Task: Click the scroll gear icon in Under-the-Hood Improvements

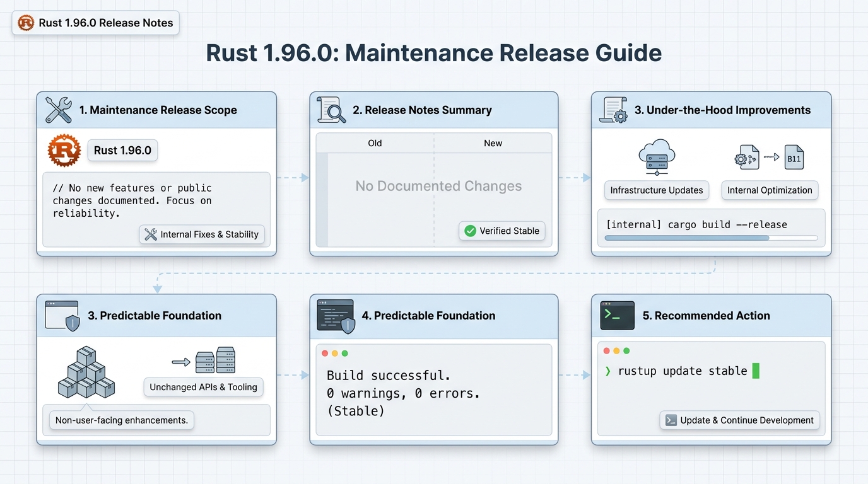Action: [x=613, y=110]
